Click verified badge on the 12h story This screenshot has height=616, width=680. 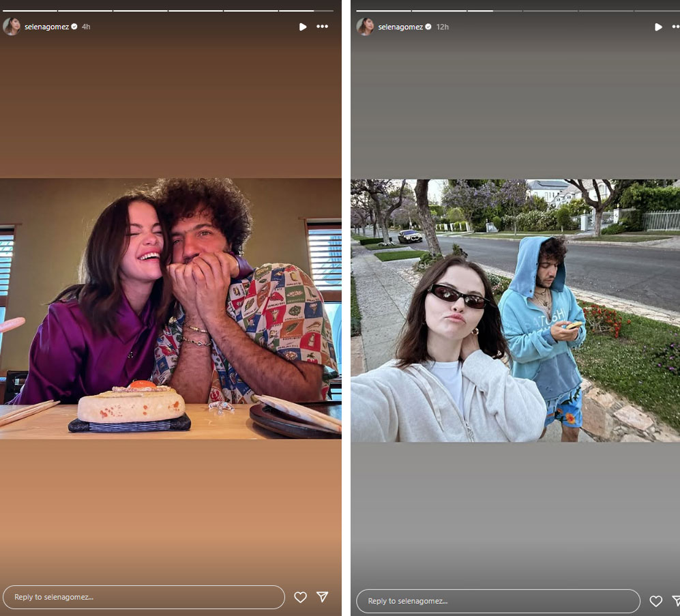[428, 27]
